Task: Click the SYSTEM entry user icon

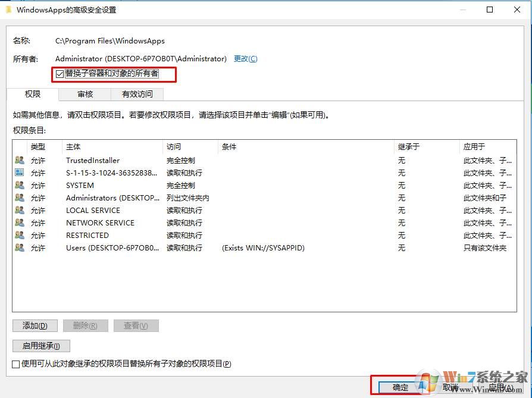Action: pyautogui.click(x=20, y=185)
